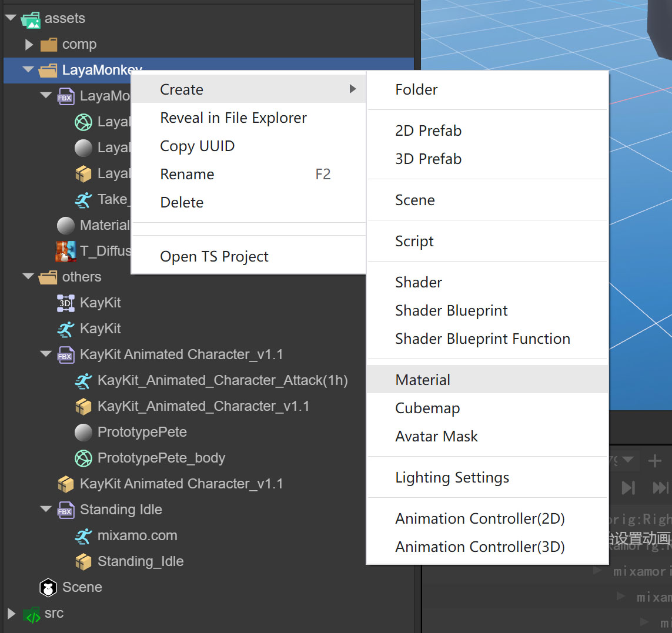This screenshot has width=672, height=633.
Task: Click the Standing_Idle model box icon
Action: pos(83,561)
